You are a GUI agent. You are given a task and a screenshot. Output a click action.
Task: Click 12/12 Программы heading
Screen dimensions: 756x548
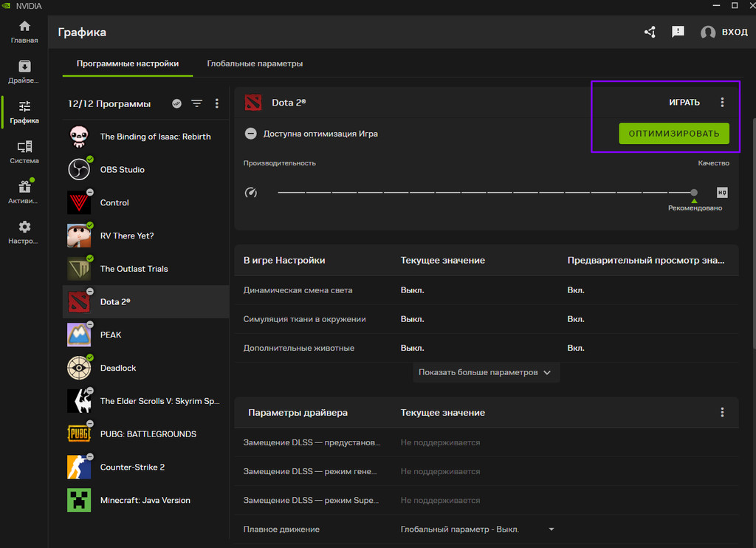coord(109,103)
